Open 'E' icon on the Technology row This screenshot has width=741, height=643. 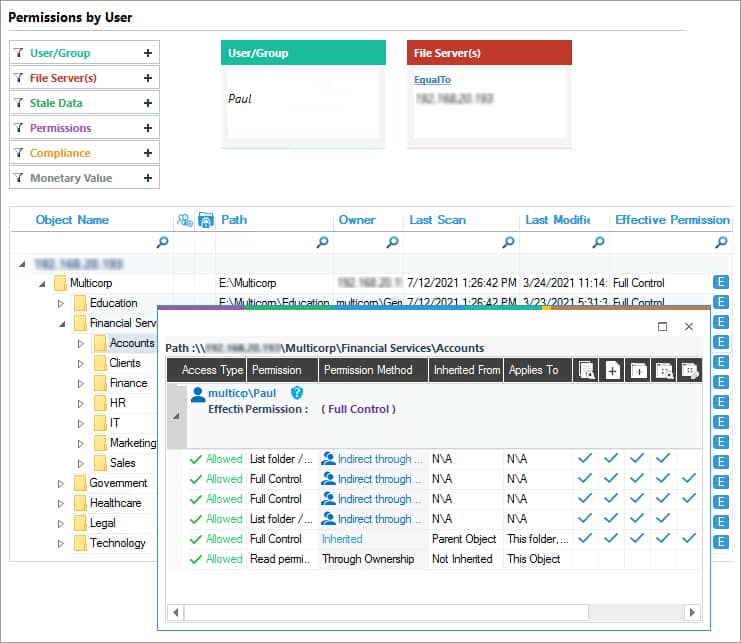[x=721, y=542]
